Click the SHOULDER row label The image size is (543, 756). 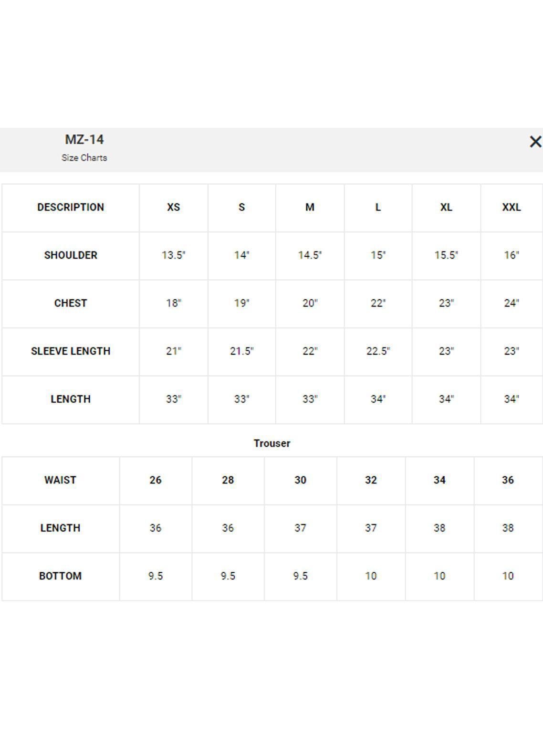[x=71, y=255]
